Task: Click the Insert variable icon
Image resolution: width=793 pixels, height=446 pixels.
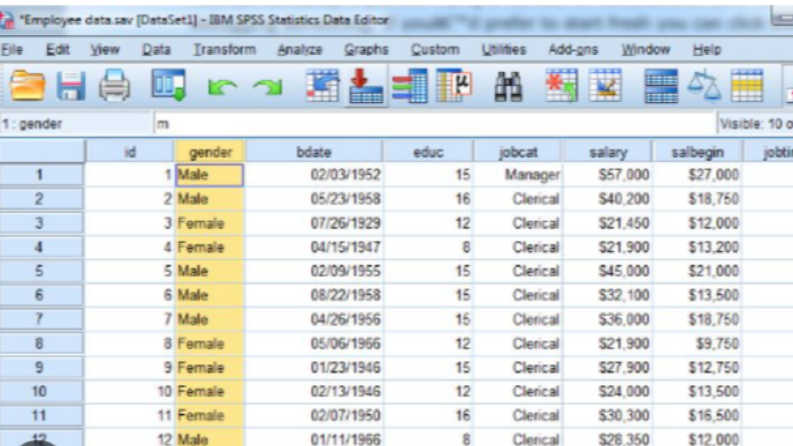Action: (x=605, y=85)
